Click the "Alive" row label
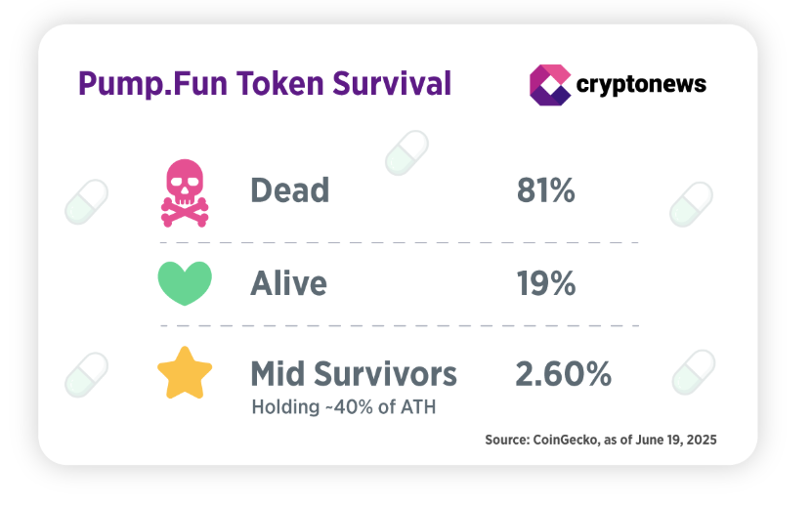 (288, 283)
